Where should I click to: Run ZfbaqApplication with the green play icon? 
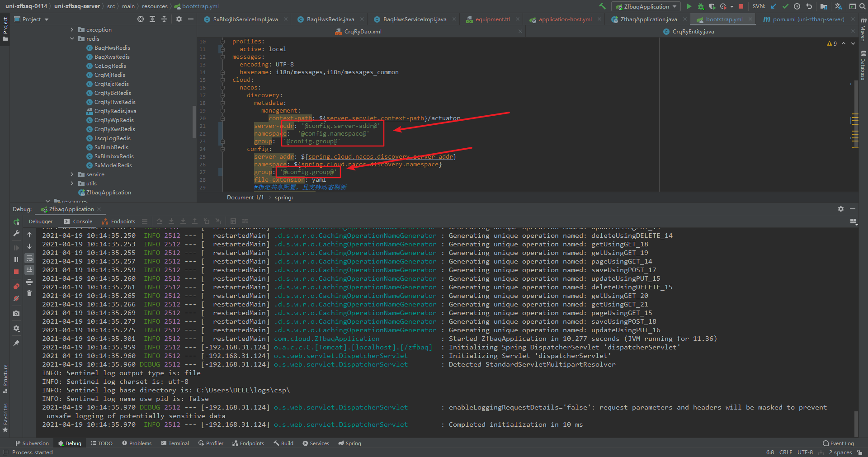click(x=689, y=6)
